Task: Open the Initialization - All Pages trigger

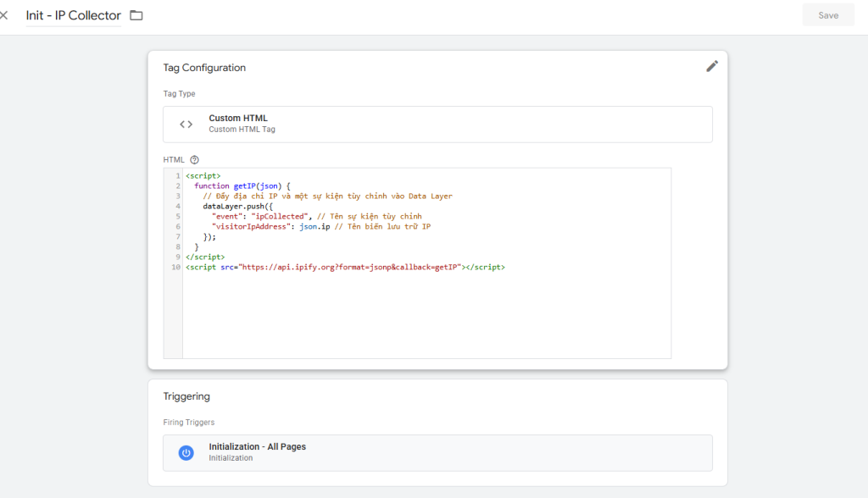Action: (257, 446)
